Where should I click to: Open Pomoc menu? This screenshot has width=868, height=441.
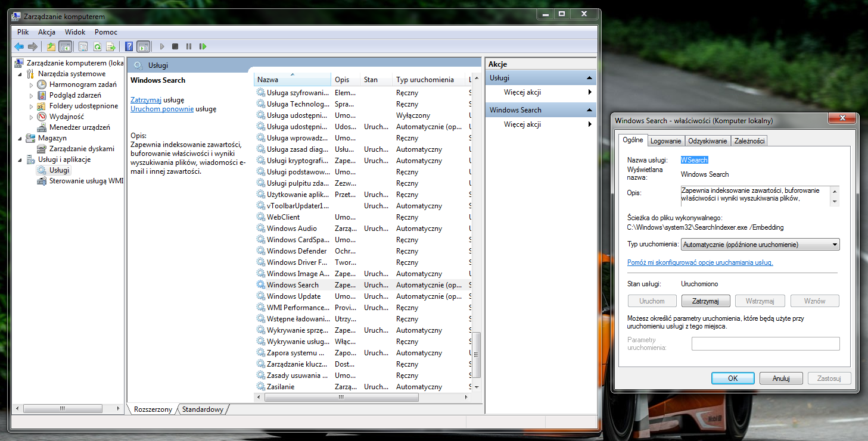click(x=106, y=32)
